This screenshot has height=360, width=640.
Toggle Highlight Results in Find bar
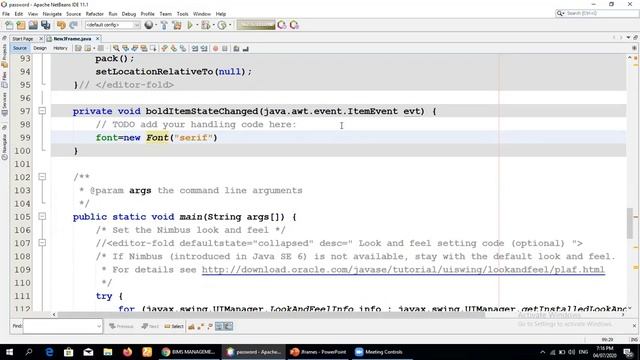point(219,326)
